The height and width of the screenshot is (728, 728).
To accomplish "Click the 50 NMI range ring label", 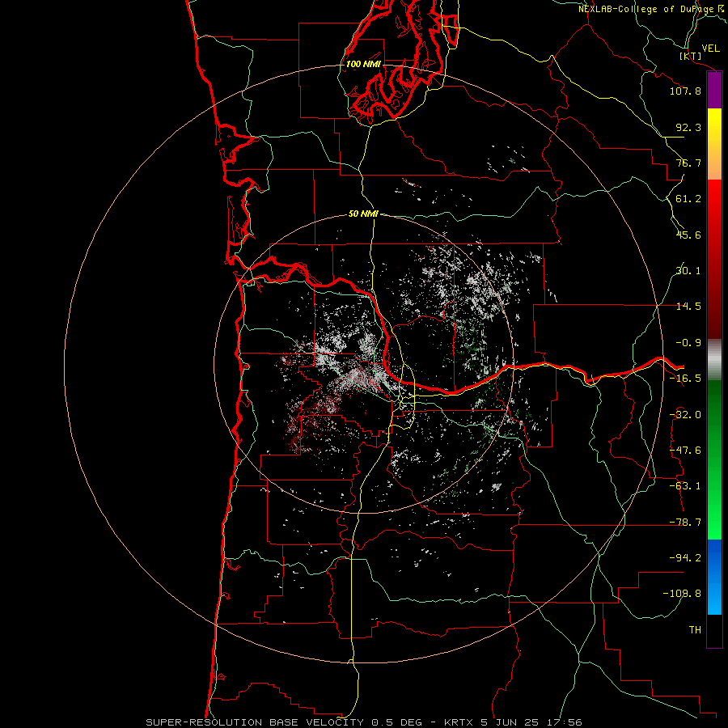I will (x=363, y=214).
